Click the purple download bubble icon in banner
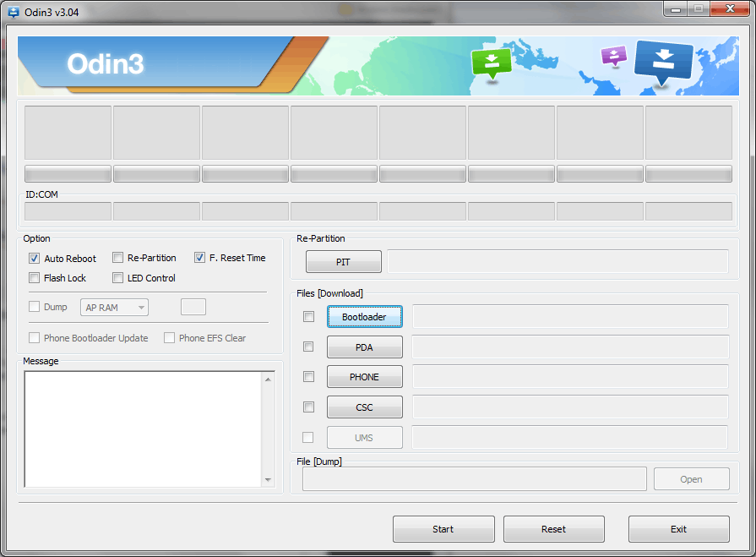Screen dimensions: 756x557 point(614,56)
